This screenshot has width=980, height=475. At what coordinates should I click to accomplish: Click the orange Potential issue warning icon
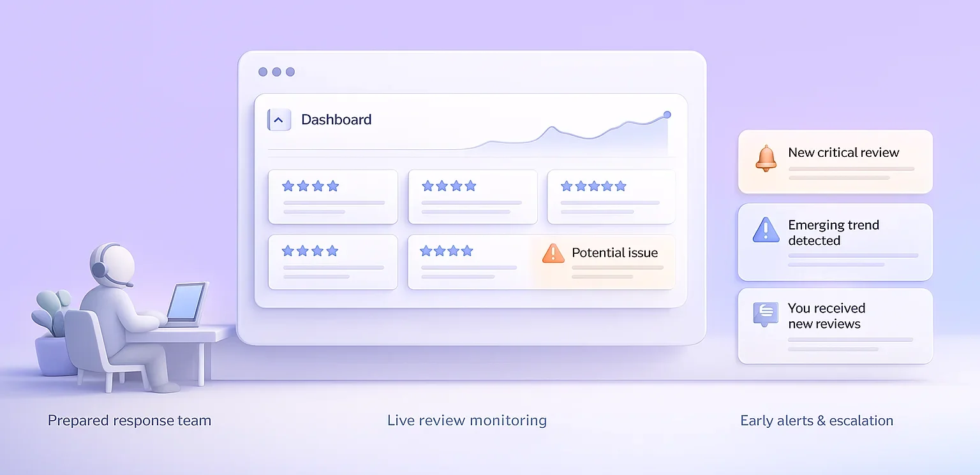553,253
